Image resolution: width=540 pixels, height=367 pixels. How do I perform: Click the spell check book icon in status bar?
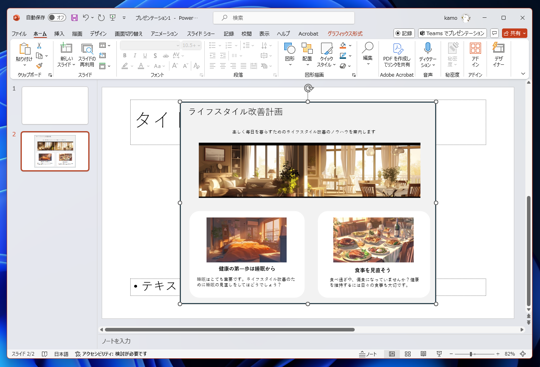[44, 354]
